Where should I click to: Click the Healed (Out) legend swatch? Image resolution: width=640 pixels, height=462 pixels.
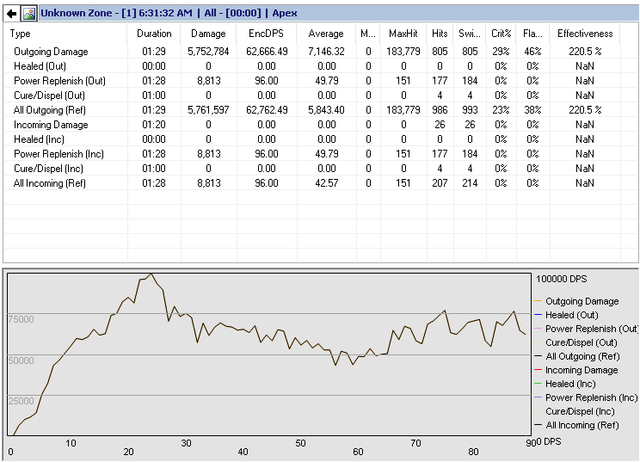coord(538,315)
